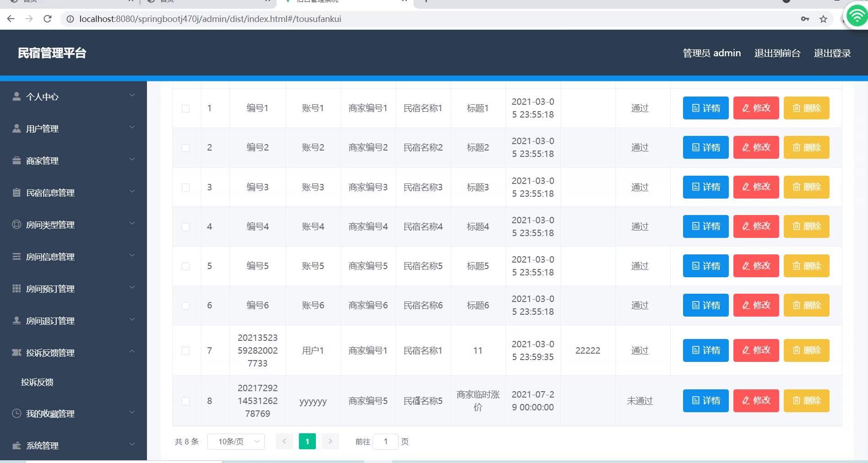This screenshot has width=868, height=463.
Task: Click 删除 for row 编号6
Action: [807, 305]
